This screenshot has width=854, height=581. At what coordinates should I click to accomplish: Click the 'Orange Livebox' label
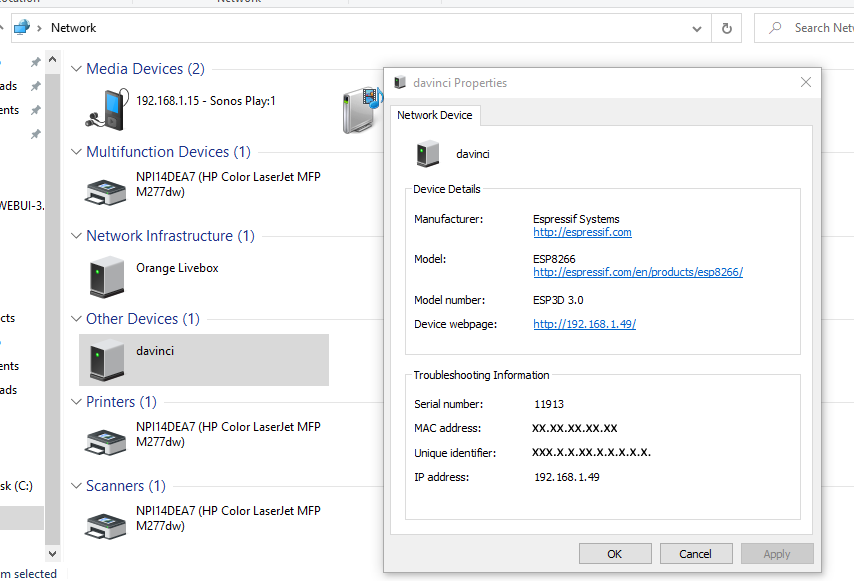click(177, 268)
